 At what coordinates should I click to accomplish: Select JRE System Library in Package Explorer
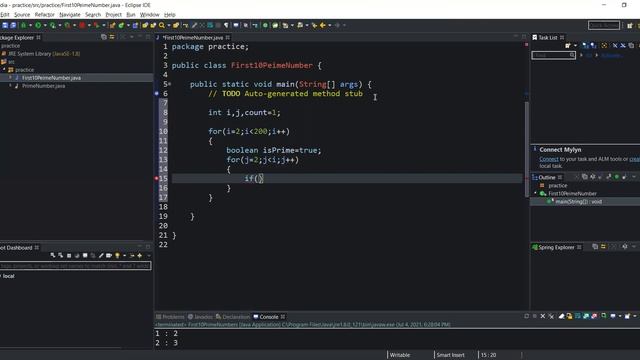(41, 53)
